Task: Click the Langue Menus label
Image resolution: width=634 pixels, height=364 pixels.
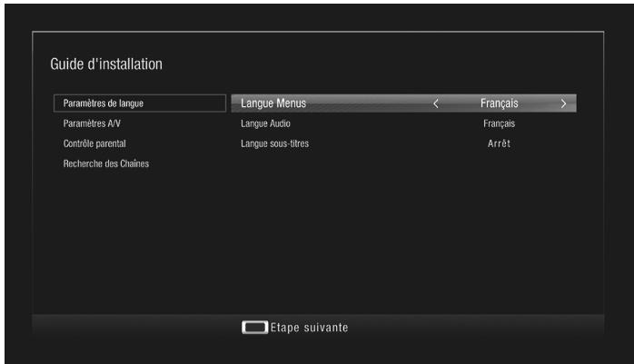Action: (x=272, y=103)
